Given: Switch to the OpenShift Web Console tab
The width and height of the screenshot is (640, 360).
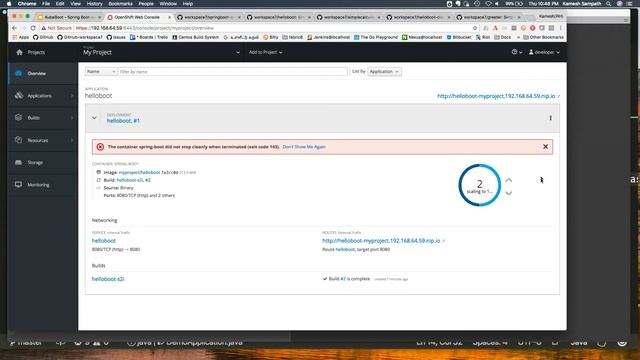Looking at the screenshot, I should (x=138, y=17).
